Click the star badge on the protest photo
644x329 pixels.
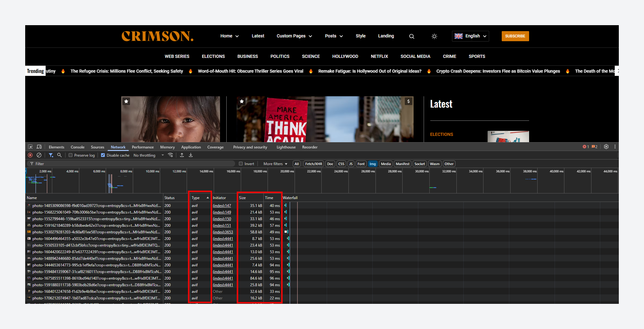click(242, 101)
